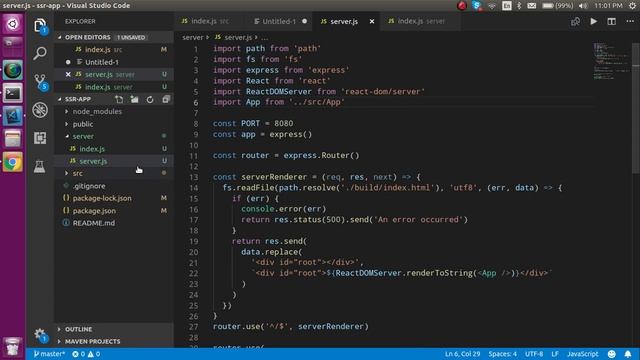Collapse the SSR-APP project section
Viewport: 640px width, 360px height.
(78, 99)
